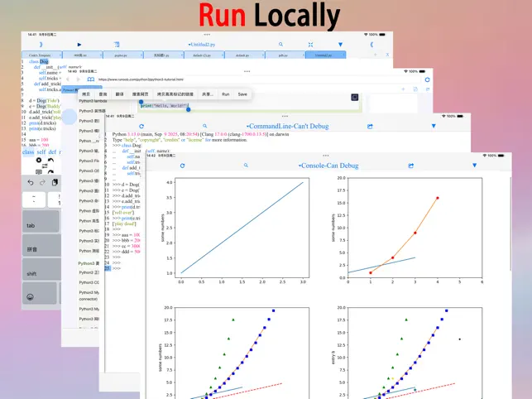Insert the 'self' keyword suggestion
This screenshot has width=532, height=399.
pyautogui.click(x=41, y=152)
